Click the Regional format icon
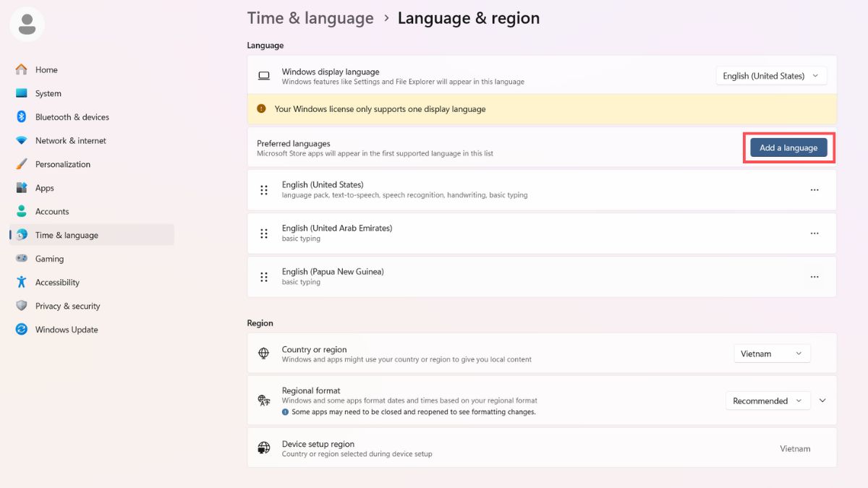868x488 pixels. 264,401
